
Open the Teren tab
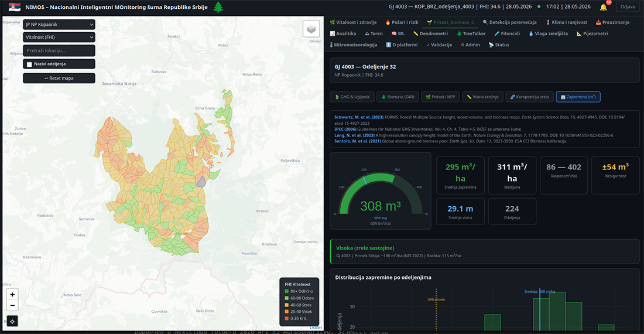[374, 33]
